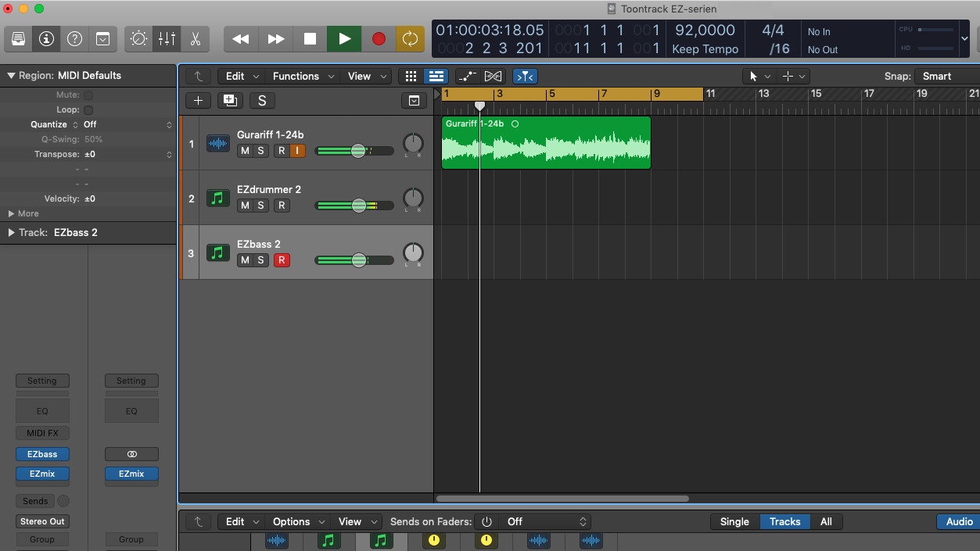The image size is (980, 551).
Task: Expand the Track: EZbass 2 section
Action: coord(12,232)
